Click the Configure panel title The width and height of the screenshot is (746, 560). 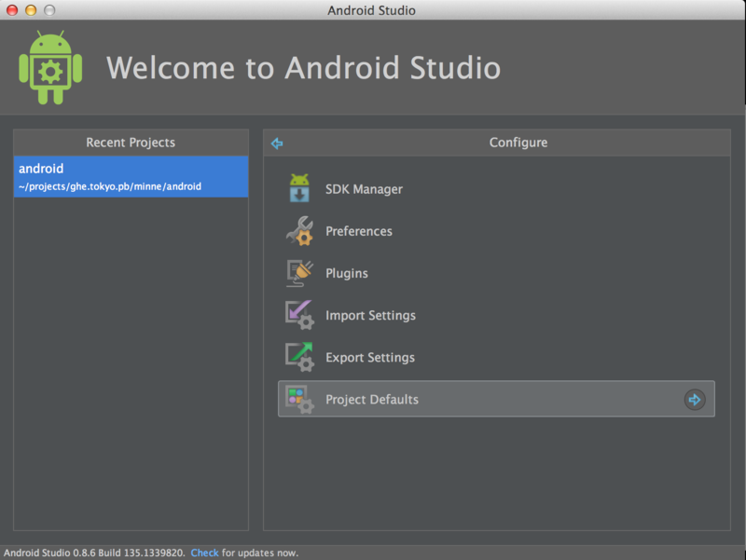pyautogui.click(x=518, y=143)
